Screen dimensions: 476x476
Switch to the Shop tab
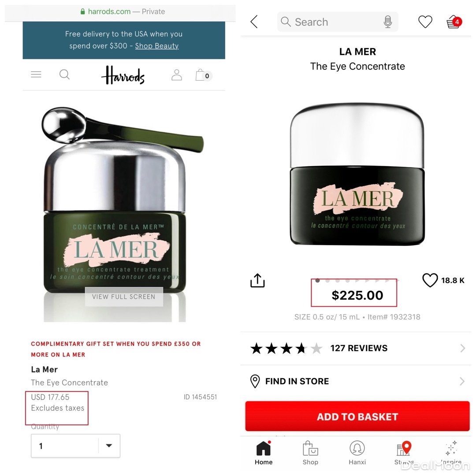coord(310,453)
